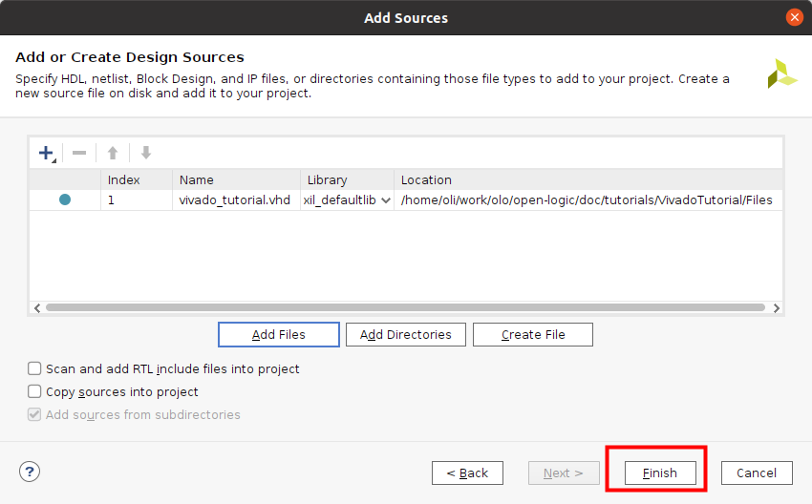Enable Copy sources into project

tap(34, 391)
